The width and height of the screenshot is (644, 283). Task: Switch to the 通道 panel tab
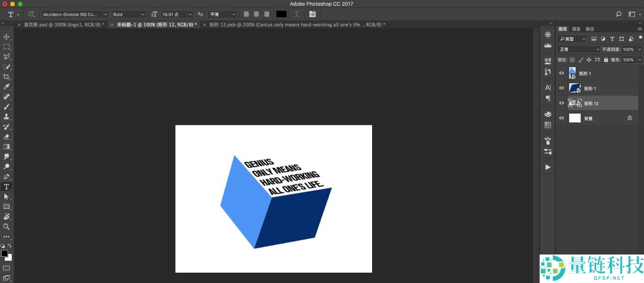[x=576, y=29]
